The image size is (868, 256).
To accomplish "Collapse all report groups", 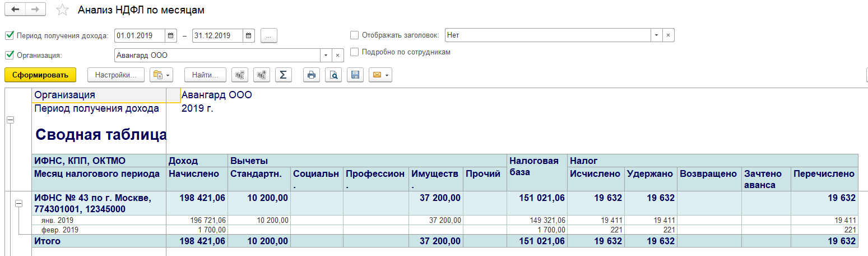I will pos(240,75).
